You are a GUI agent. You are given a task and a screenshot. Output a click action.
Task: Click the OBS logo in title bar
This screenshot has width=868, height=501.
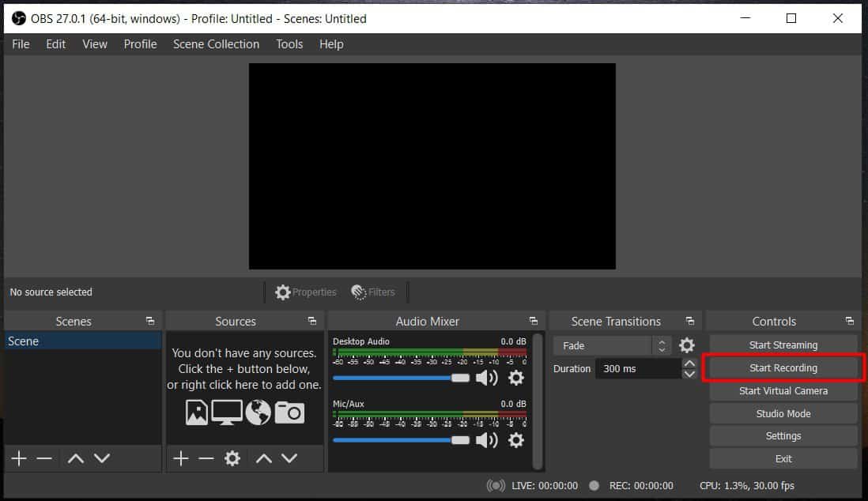19,18
